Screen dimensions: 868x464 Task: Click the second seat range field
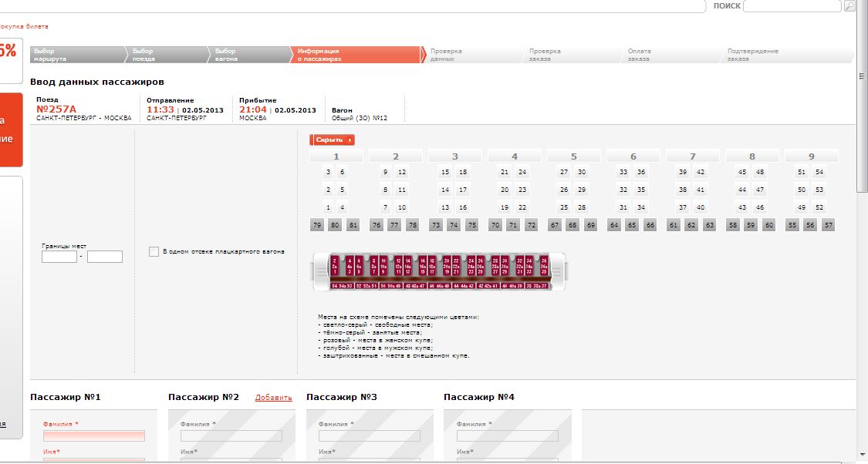click(x=105, y=257)
